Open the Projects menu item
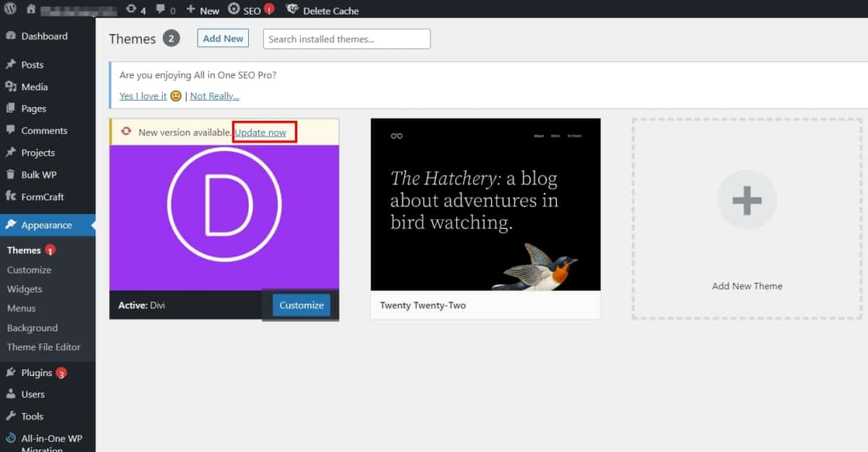Viewport: 868px width, 452px height. coord(38,153)
